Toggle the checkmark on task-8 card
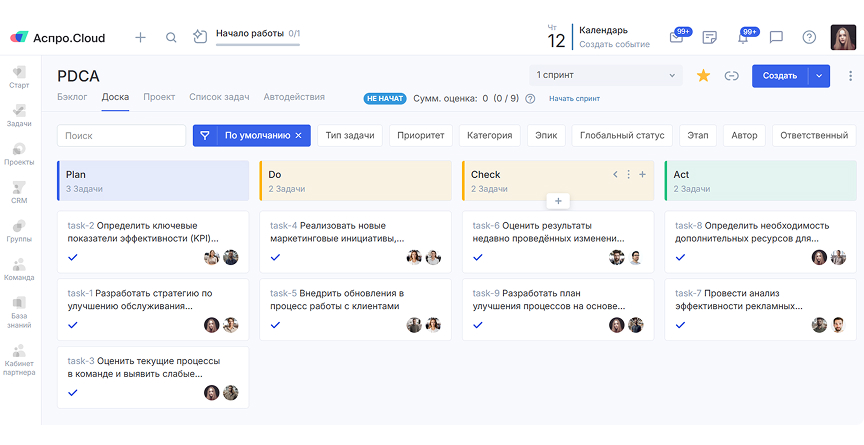The height and width of the screenshot is (445, 864). coord(680,257)
